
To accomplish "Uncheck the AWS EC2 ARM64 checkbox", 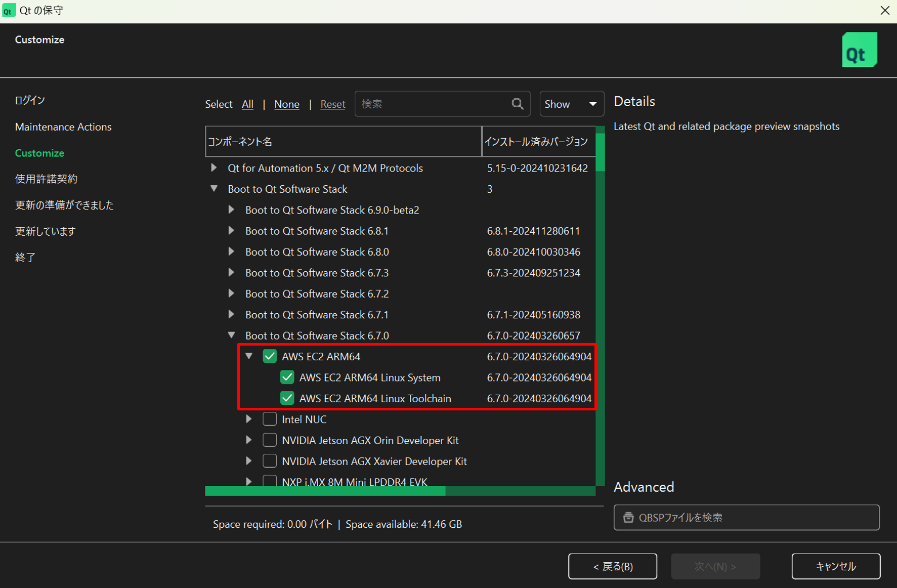I will [270, 357].
